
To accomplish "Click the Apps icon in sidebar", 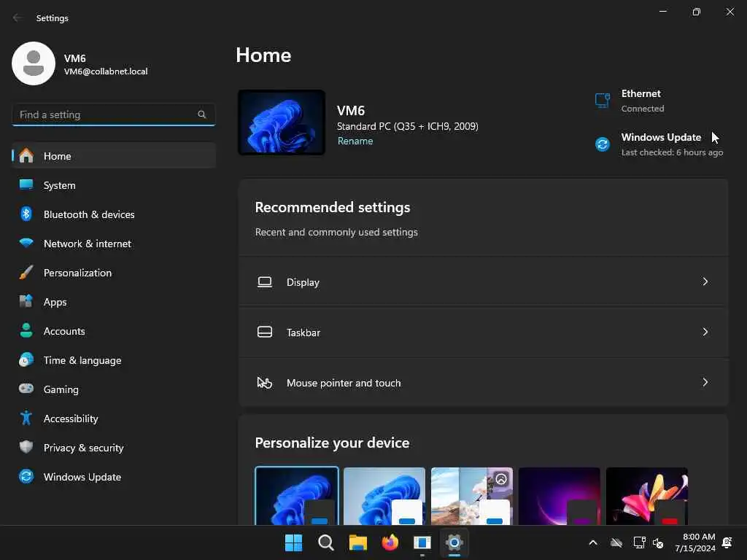I will tap(26, 301).
